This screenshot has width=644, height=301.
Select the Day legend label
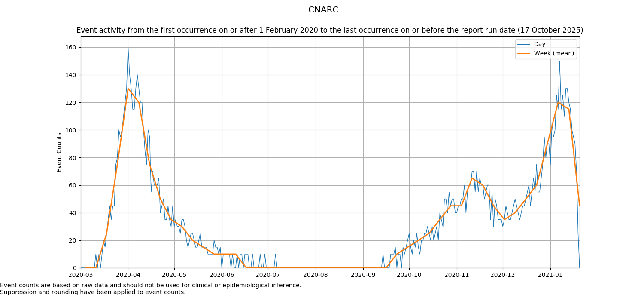(x=540, y=44)
